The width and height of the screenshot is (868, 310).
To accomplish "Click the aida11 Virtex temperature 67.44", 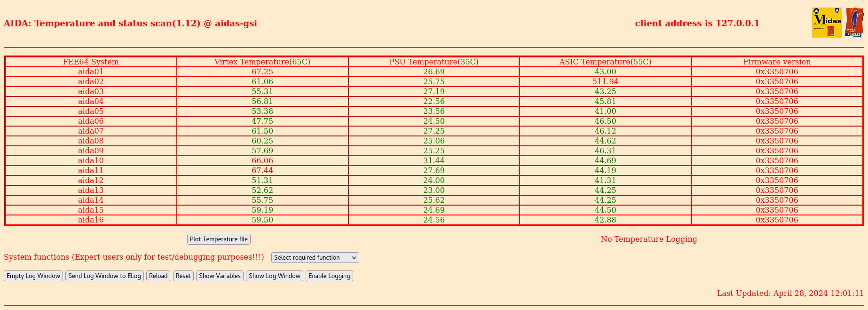I will (262, 170).
